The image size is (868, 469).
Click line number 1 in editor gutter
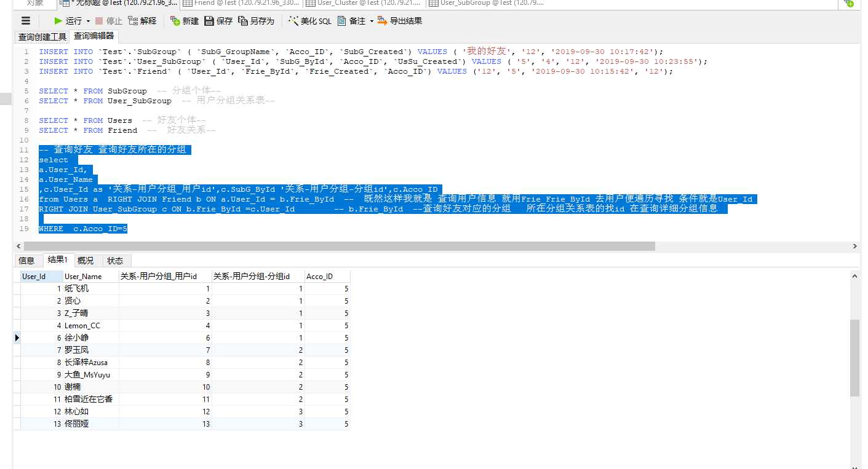point(26,52)
